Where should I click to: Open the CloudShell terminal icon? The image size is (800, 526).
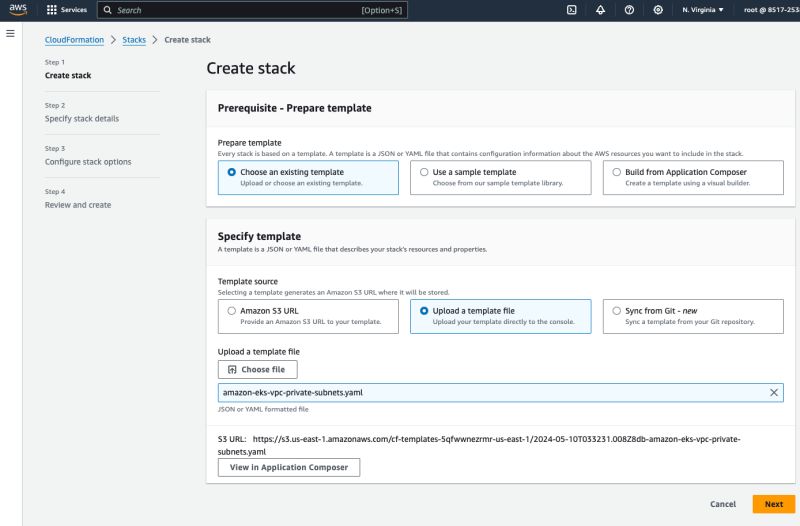571,10
